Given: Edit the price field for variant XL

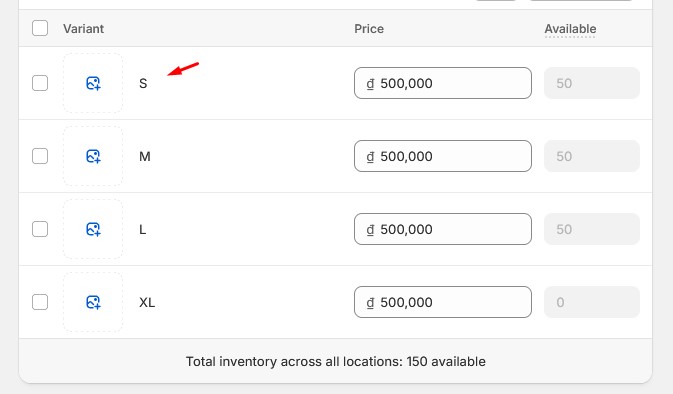Looking at the screenshot, I should tap(443, 302).
